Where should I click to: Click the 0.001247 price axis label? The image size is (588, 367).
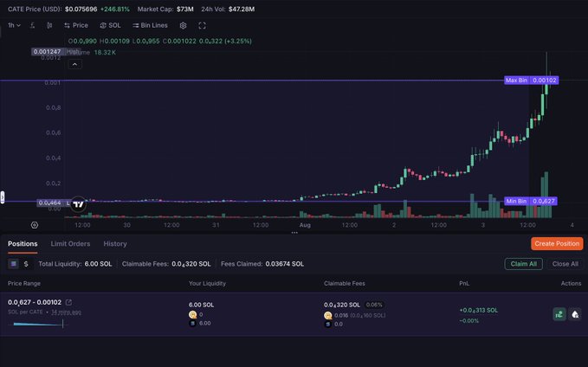click(x=47, y=52)
